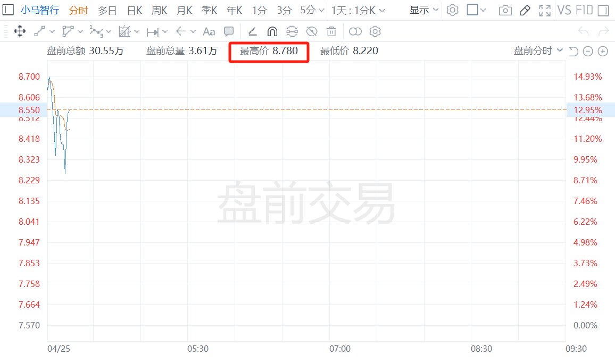Open the F10 company info
Screen dimensions: 615x364
584,10
